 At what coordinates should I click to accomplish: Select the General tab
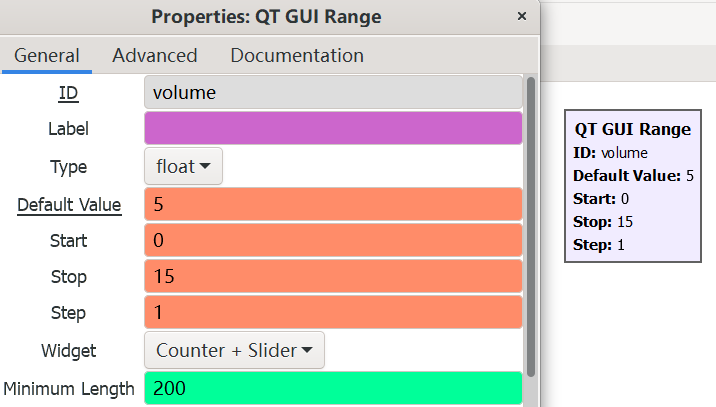(x=47, y=56)
